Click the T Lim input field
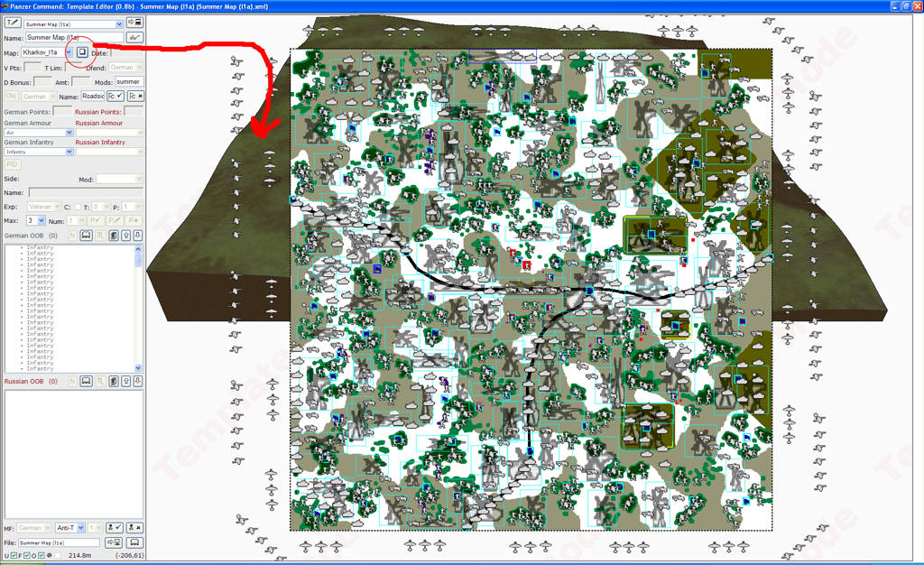This screenshot has width=924, height=565. point(74,68)
